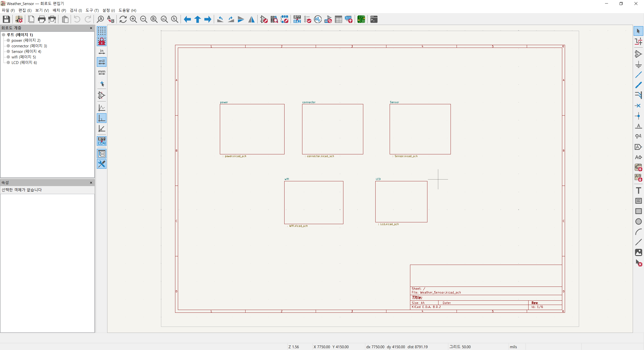Save the schematic with the floppy disk icon
Screen dimensions: 644x350
(x=6, y=19)
